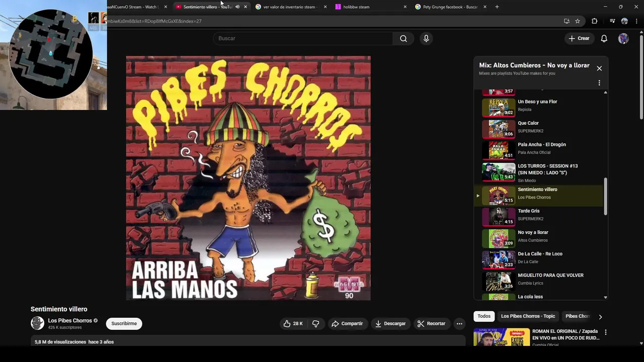
Task: Bookmark this page with the star icon
Action: pos(578,21)
